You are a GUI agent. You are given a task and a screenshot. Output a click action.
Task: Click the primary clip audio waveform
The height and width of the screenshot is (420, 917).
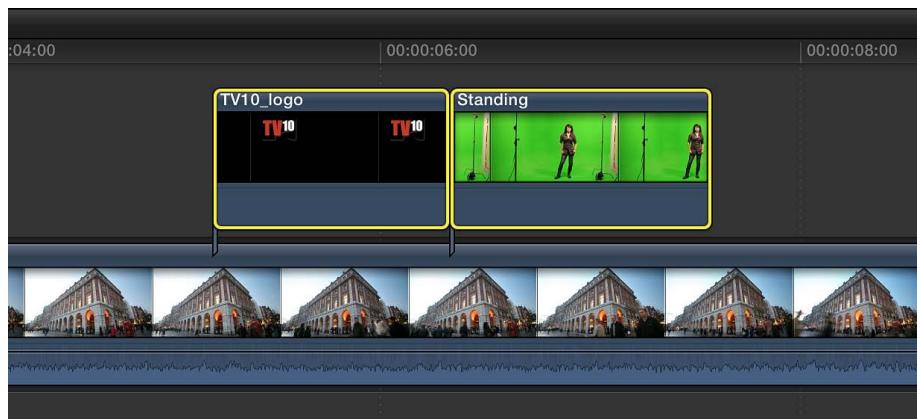pyautogui.click(x=462, y=367)
